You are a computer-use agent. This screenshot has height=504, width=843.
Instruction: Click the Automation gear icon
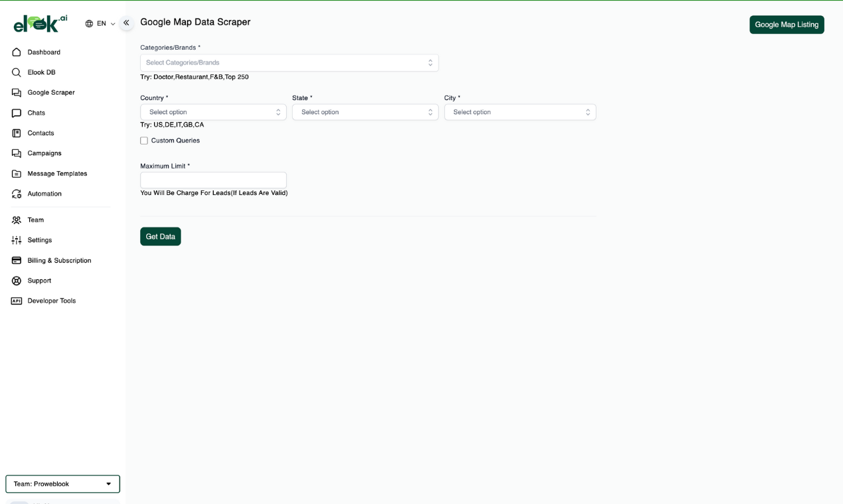(17, 194)
